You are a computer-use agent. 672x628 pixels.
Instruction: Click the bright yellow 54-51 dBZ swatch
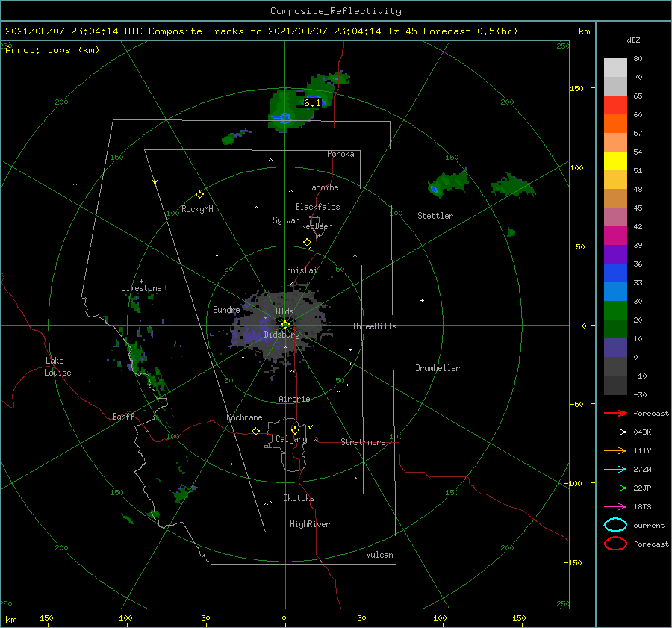point(615,161)
